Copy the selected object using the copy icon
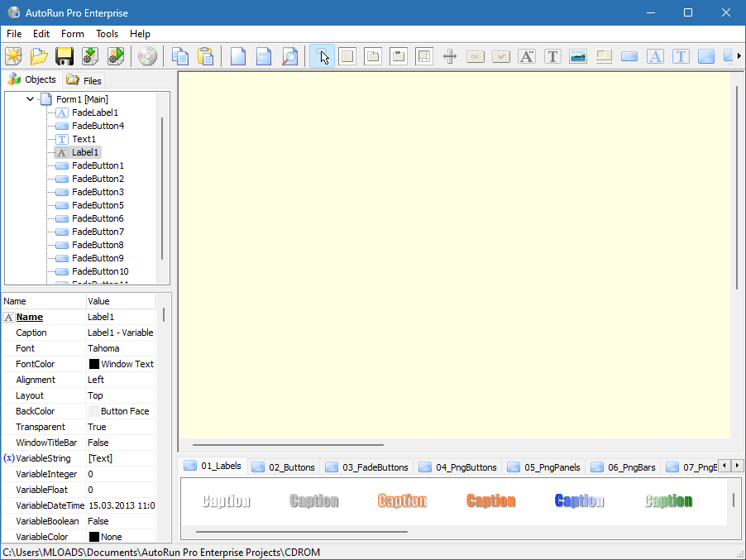Screen dimensions: 746x560 click(179, 56)
